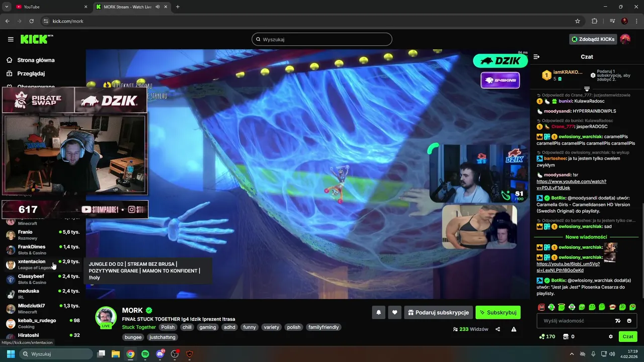Select the chill tag
This screenshot has width=644, height=362.
[x=187, y=327]
